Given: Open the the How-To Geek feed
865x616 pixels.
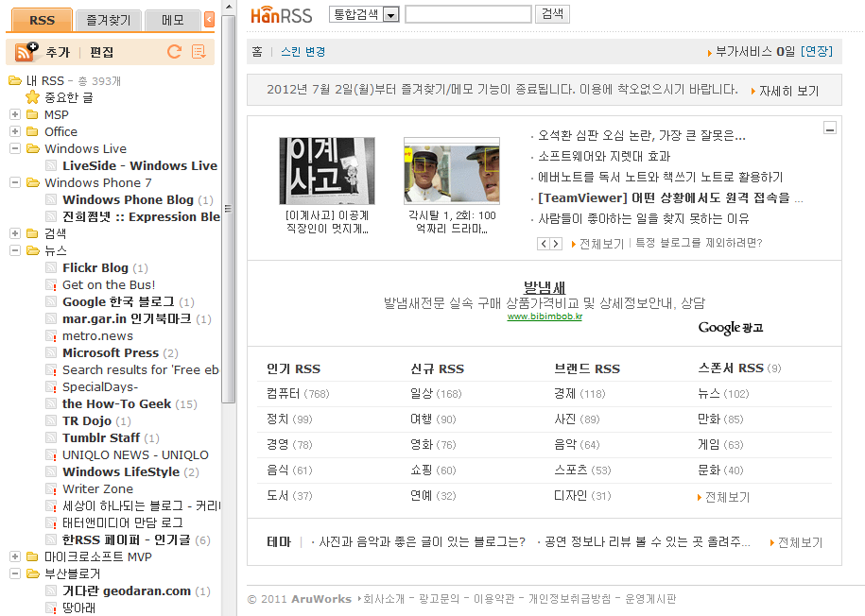Looking at the screenshot, I should pos(116,403).
